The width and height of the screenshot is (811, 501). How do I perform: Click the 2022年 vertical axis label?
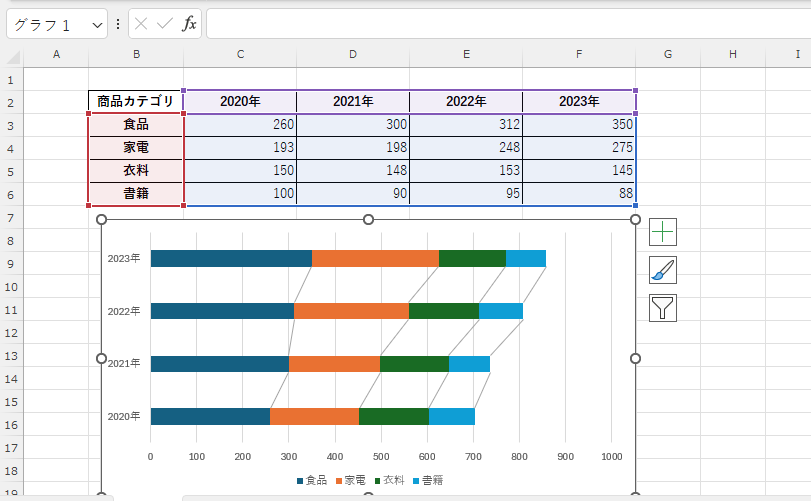tap(124, 311)
